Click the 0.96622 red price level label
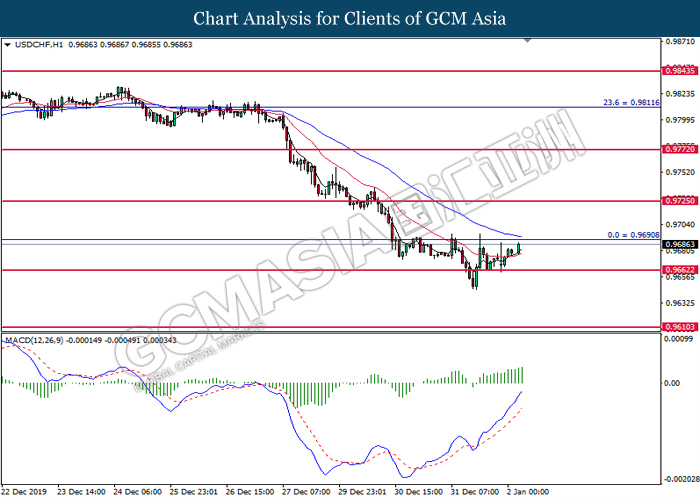The width and height of the screenshot is (700, 500). tap(680, 270)
